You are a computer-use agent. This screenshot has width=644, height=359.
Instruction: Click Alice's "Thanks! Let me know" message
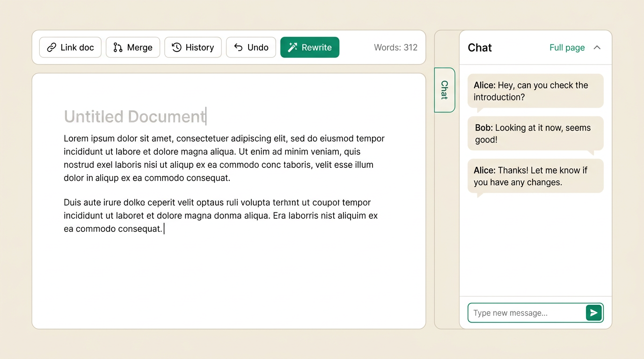(535, 176)
